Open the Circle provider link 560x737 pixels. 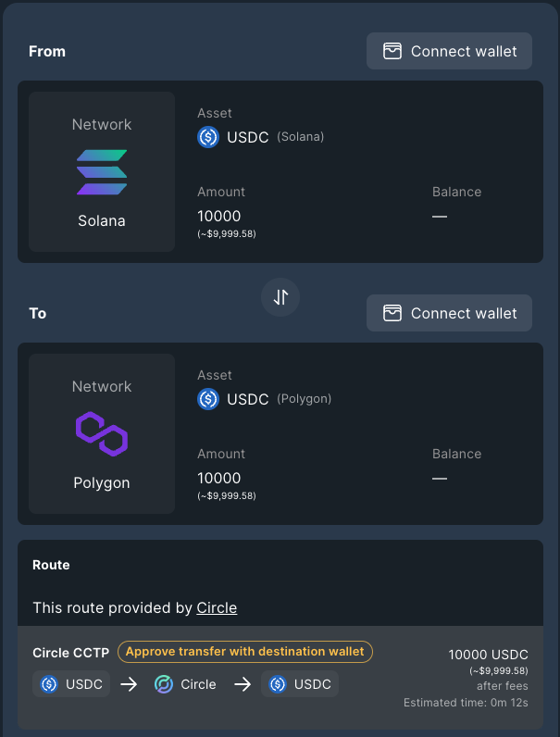point(217,607)
